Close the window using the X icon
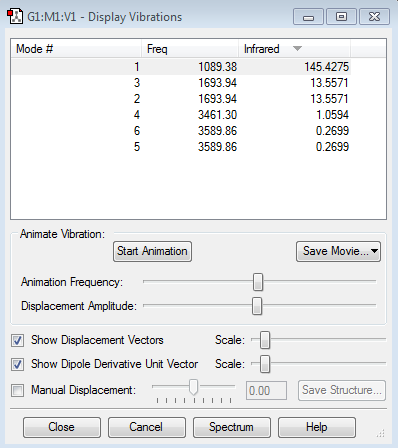The width and height of the screenshot is (398, 448). (x=374, y=17)
